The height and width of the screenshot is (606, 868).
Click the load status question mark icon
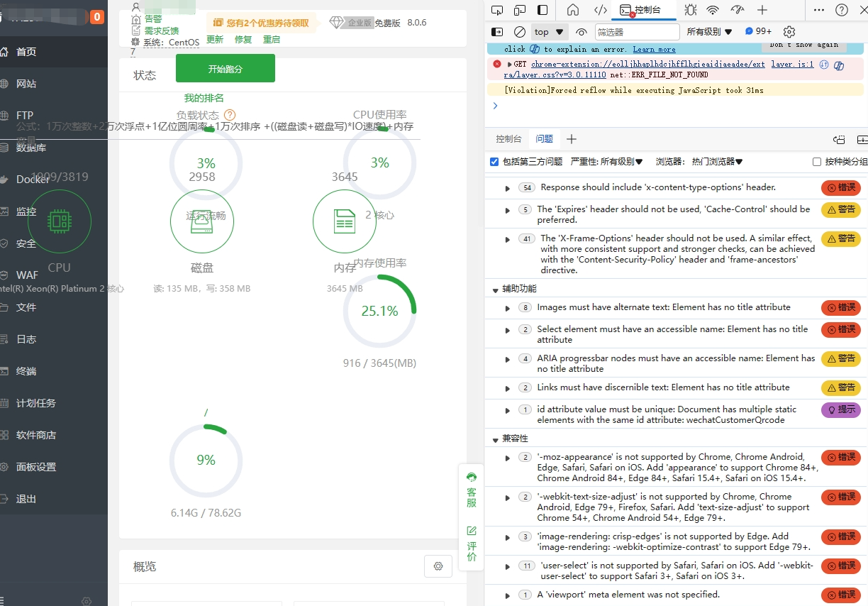point(230,115)
